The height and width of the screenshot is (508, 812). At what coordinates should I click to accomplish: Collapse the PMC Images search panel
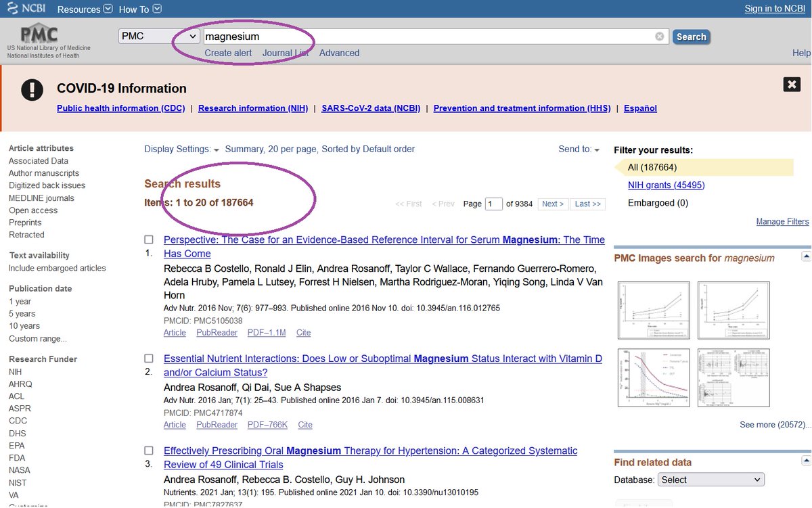coord(806,256)
